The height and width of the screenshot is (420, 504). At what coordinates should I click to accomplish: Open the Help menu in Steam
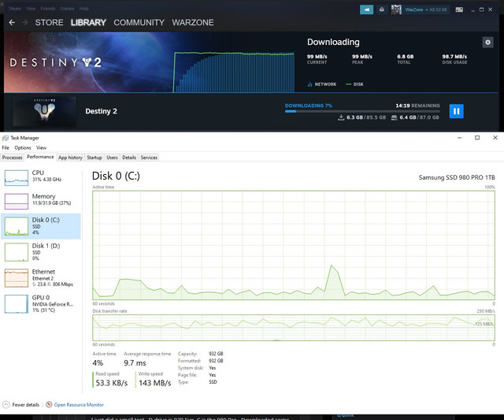point(84,9)
